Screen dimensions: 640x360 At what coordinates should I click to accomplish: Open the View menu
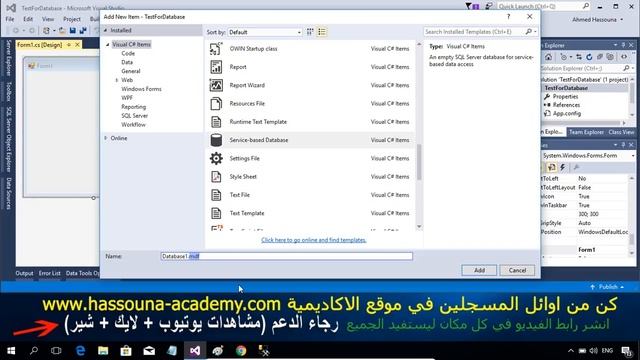point(48,19)
